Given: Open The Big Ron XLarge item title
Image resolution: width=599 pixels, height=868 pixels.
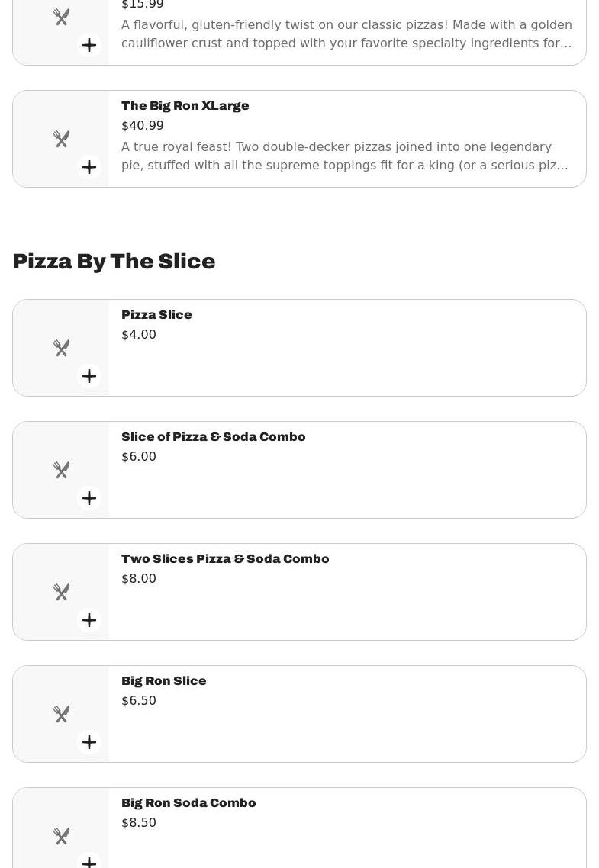Looking at the screenshot, I should [185, 106].
